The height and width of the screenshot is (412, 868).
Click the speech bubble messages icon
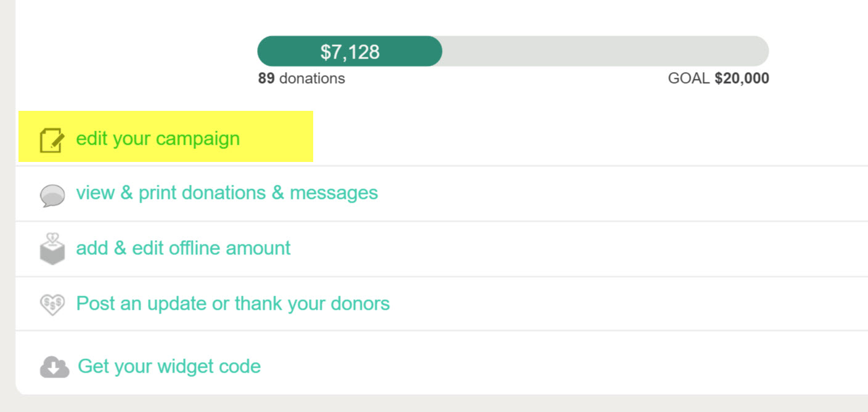(52, 196)
